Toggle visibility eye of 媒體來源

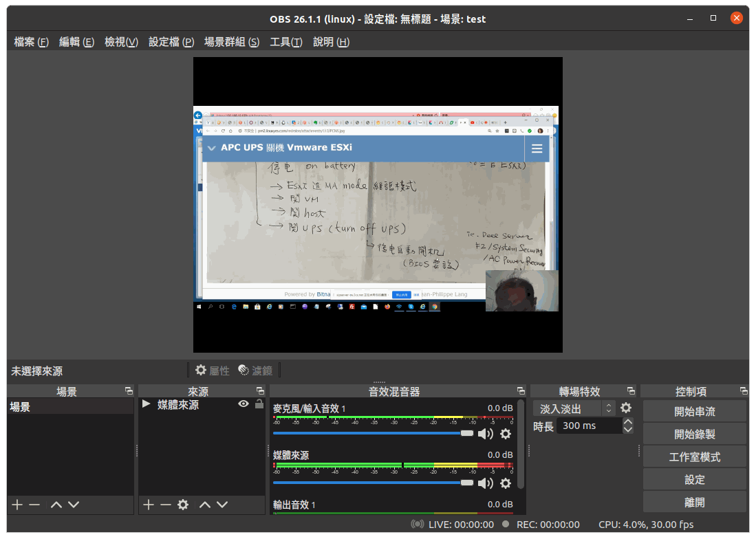[244, 404]
